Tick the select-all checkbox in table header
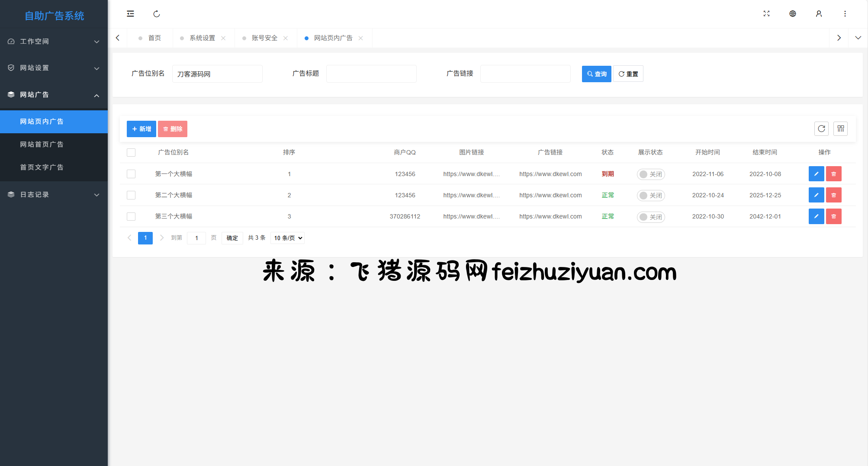Screen dimensions: 868x466 (x=131, y=152)
